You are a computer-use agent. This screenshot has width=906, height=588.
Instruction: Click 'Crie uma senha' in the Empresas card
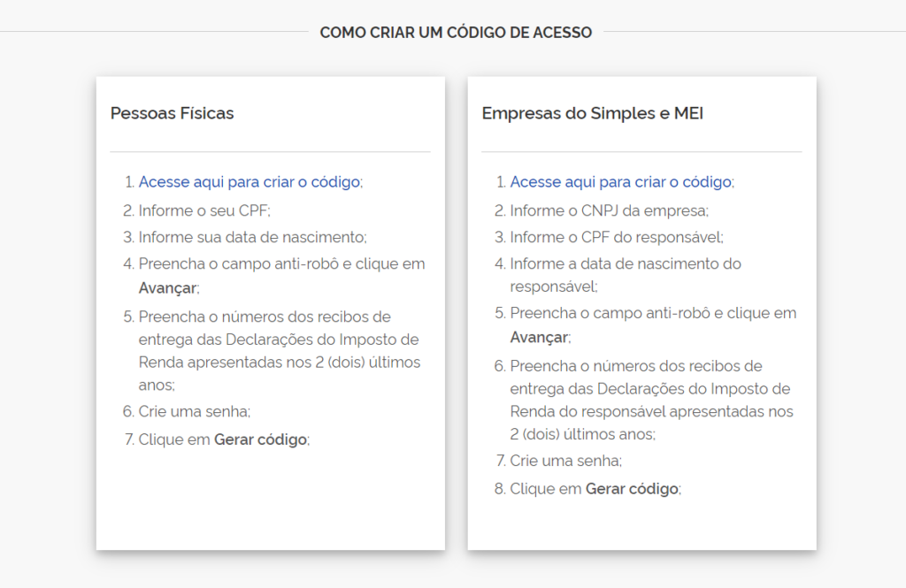[566, 461]
